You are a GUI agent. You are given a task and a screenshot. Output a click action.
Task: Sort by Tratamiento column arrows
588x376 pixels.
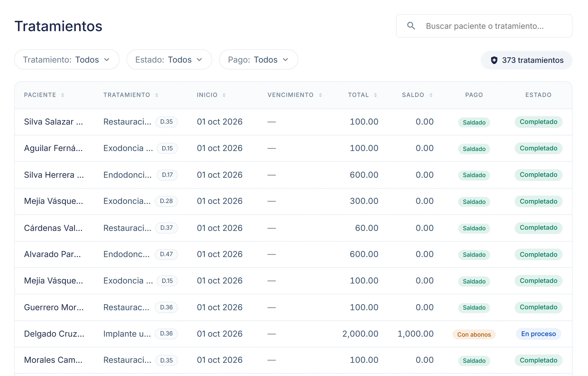[157, 95]
